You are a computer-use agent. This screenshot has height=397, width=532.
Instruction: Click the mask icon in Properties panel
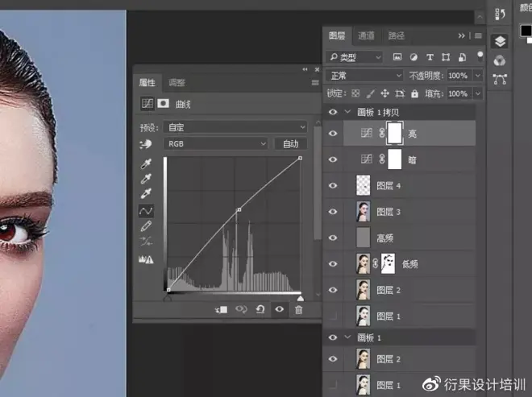click(x=163, y=103)
